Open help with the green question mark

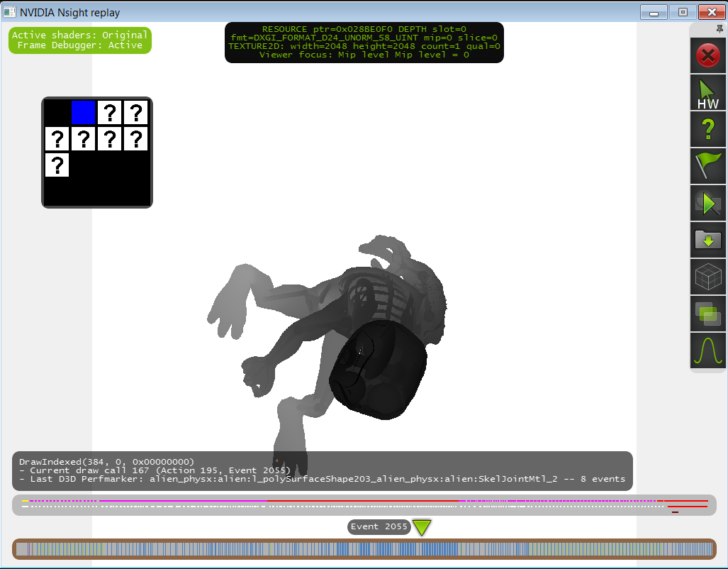(707, 130)
